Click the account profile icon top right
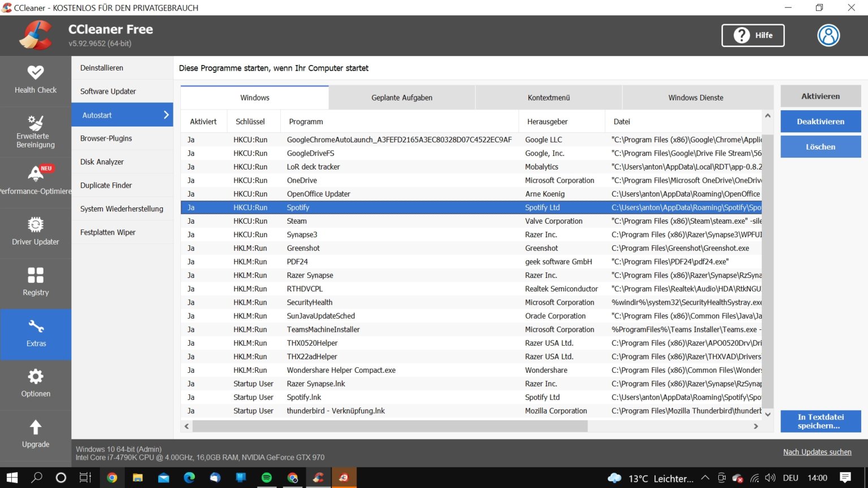 828,35
